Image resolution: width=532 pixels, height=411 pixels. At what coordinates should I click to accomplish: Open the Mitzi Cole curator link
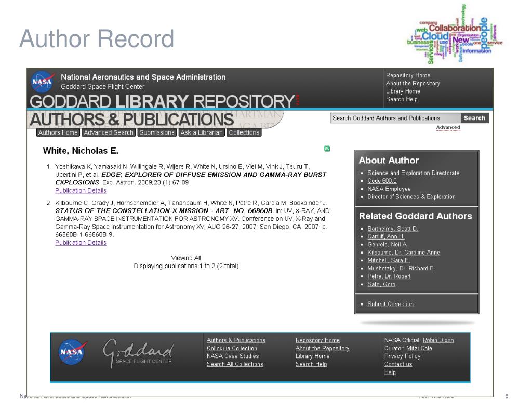[419, 348]
